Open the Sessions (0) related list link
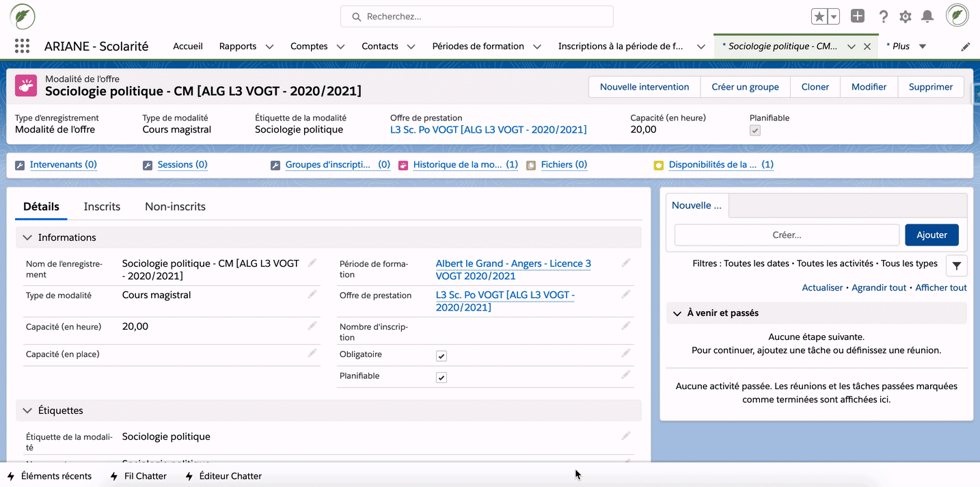The image size is (980, 487). pos(182,165)
